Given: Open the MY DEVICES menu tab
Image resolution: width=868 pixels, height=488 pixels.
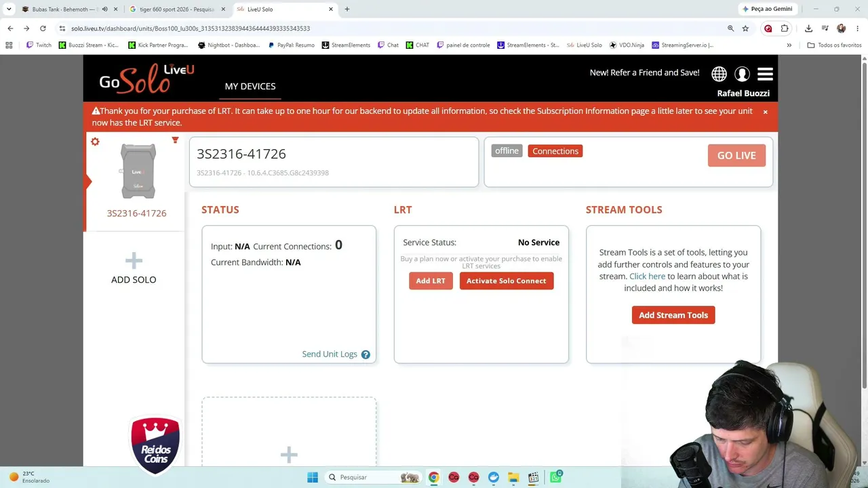Looking at the screenshot, I should (x=250, y=87).
